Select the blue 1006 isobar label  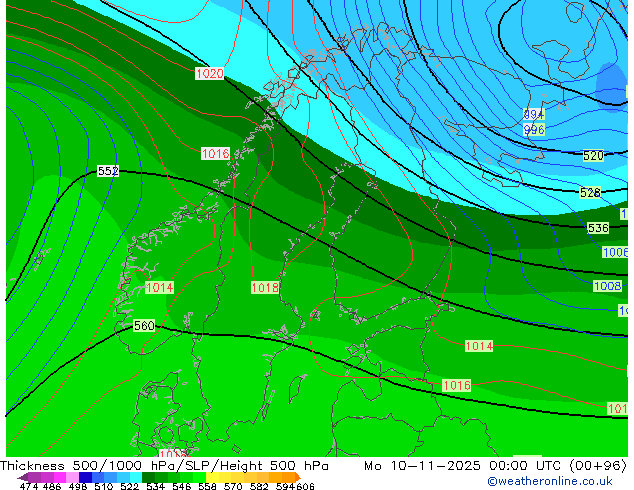coord(615,253)
